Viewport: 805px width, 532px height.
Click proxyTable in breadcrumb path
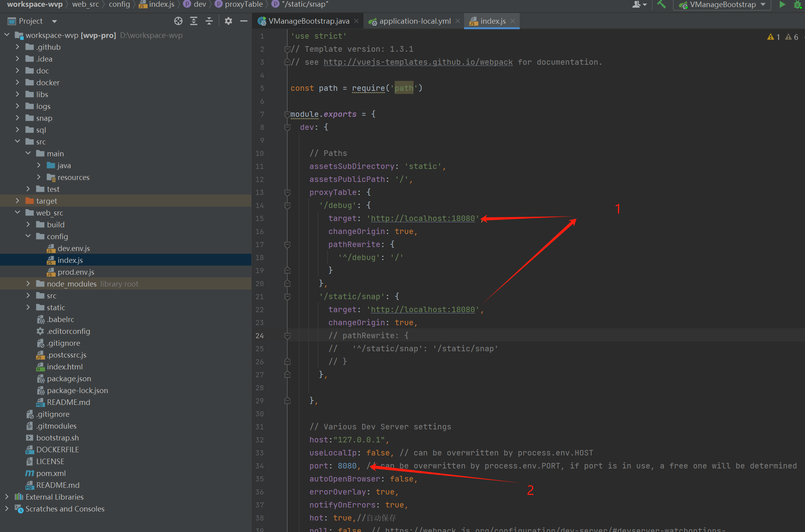(x=243, y=4)
